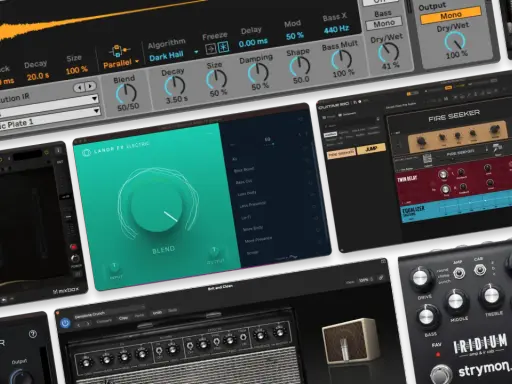Click the cabinet icon below Fire Seeker amp
Screen dimensions: 512x384
click(427, 159)
